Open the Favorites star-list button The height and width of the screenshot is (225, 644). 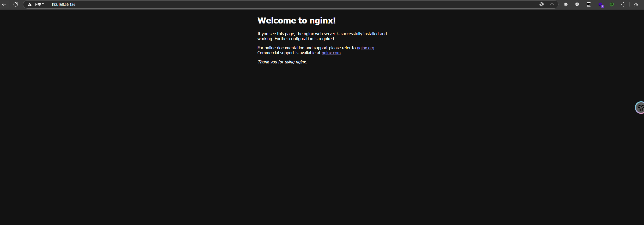636,4
